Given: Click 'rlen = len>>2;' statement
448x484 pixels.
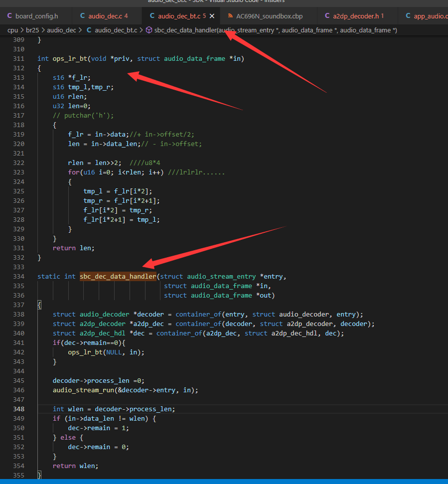Looking at the screenshot, I should point(95,163).
